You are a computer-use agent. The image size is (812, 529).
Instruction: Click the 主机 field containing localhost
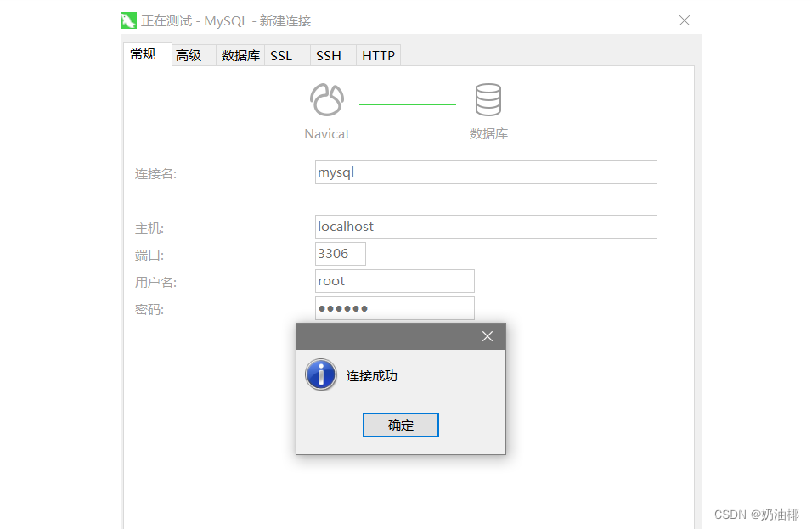point(486,227)
